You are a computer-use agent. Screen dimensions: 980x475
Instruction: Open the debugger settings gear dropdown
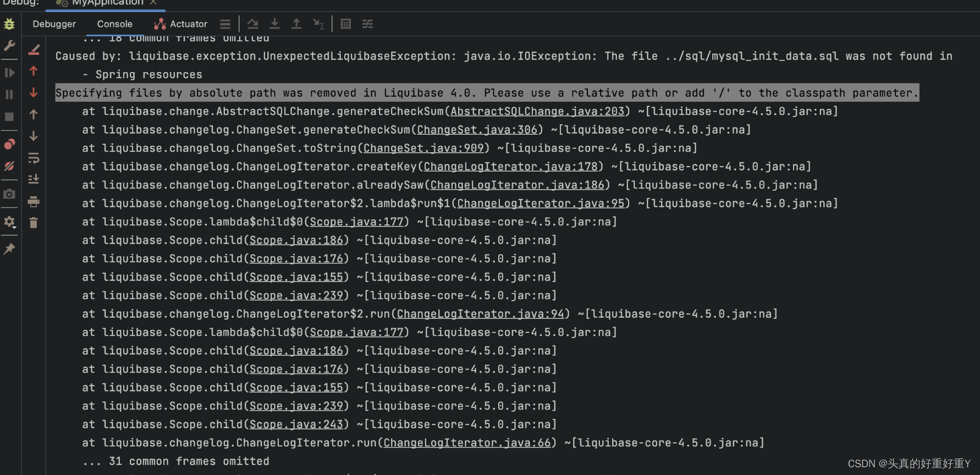pyautogui.click(x=9, y=222)
